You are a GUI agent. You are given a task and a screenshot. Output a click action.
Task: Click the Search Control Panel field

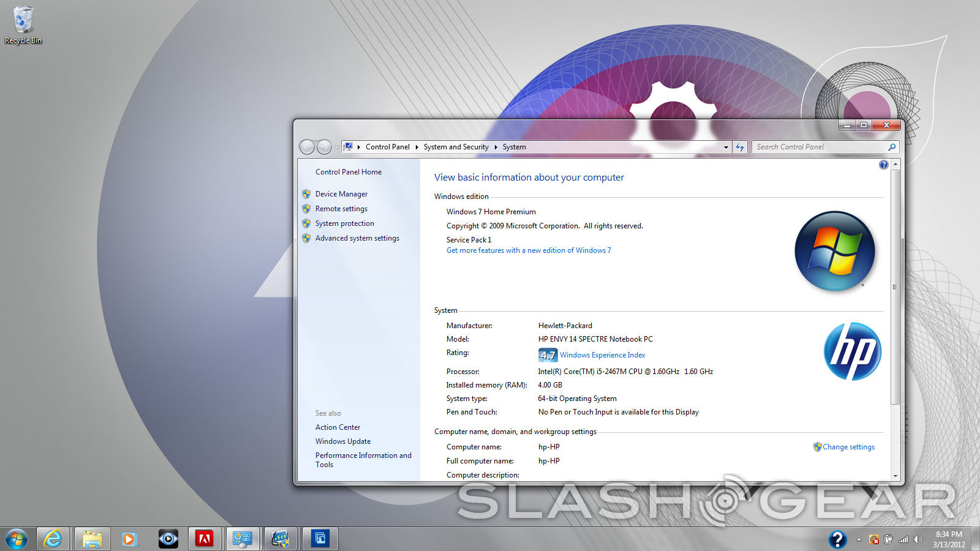click(x=818, y=147)
